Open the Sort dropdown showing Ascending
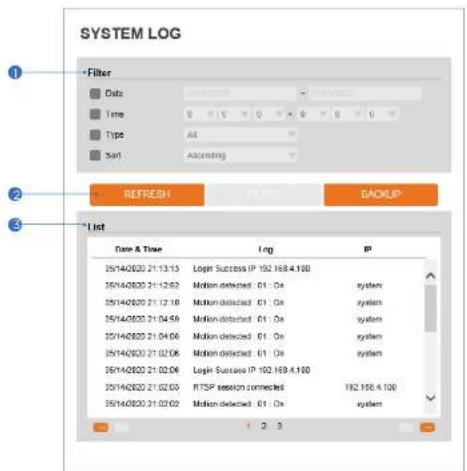Screen dimensions: 467x471 tap(240, 155)
